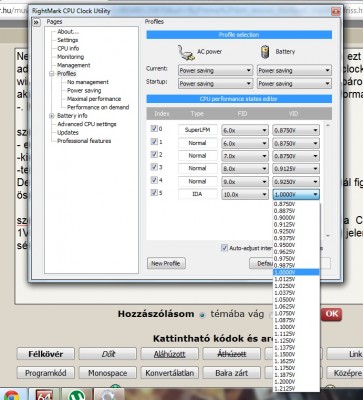Click the states list scroll-up arrow
Viewport: 363px width, 400px height.
pyautogui.click(x=328, y=125)
